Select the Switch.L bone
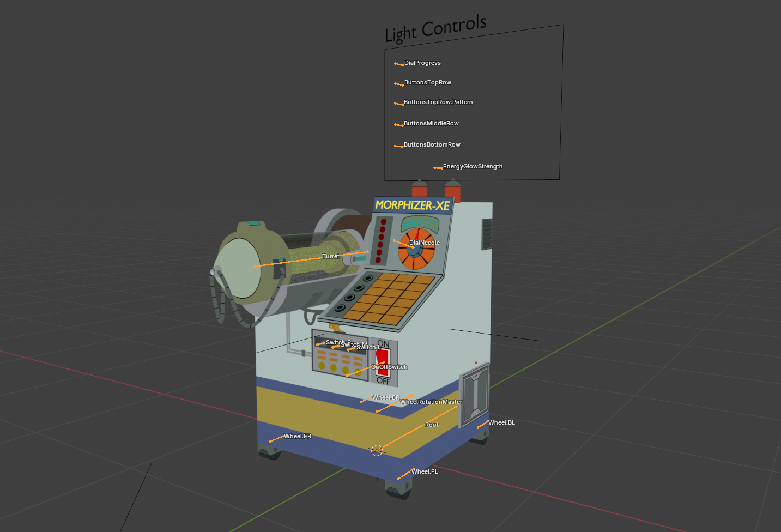Screen dimensions: 781x532 click(x=351, y=349)
